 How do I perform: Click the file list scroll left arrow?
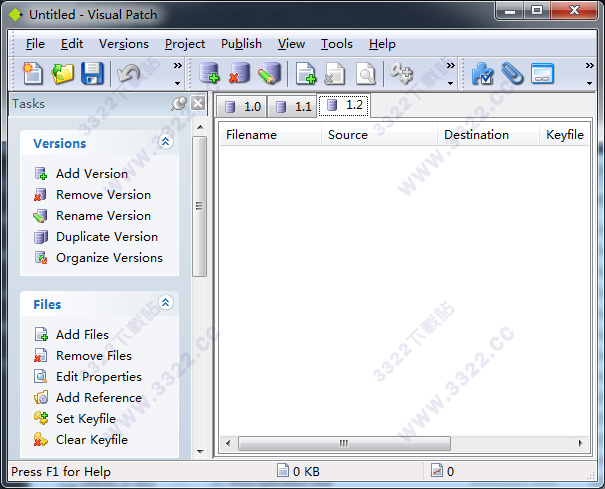pyautogui.click(x=228, y=443)
